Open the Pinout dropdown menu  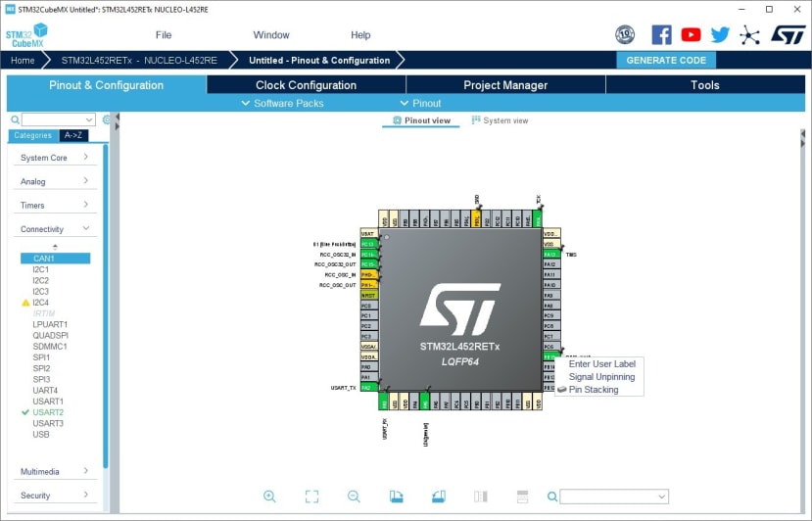(x=420, y=103)
